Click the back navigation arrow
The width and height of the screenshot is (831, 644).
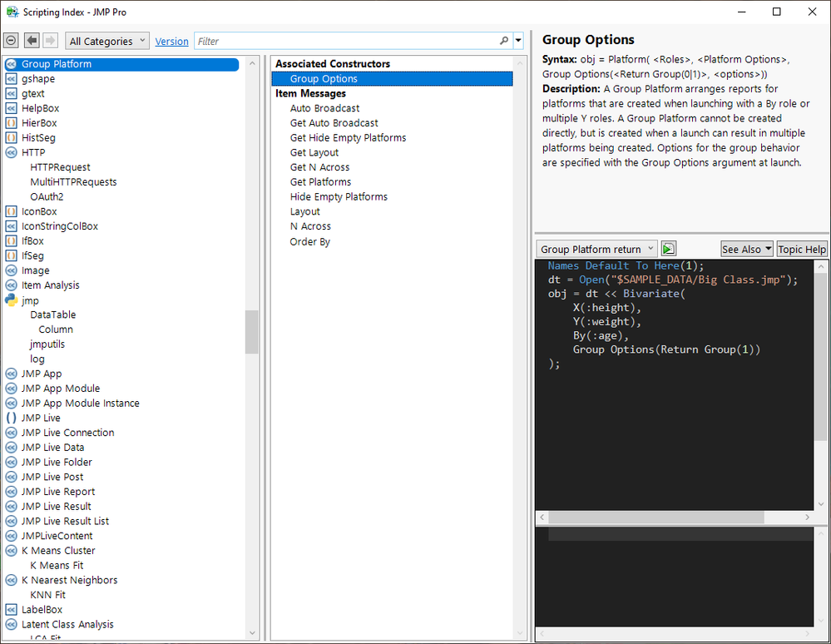pyautogui.click(x=32, y=41)
